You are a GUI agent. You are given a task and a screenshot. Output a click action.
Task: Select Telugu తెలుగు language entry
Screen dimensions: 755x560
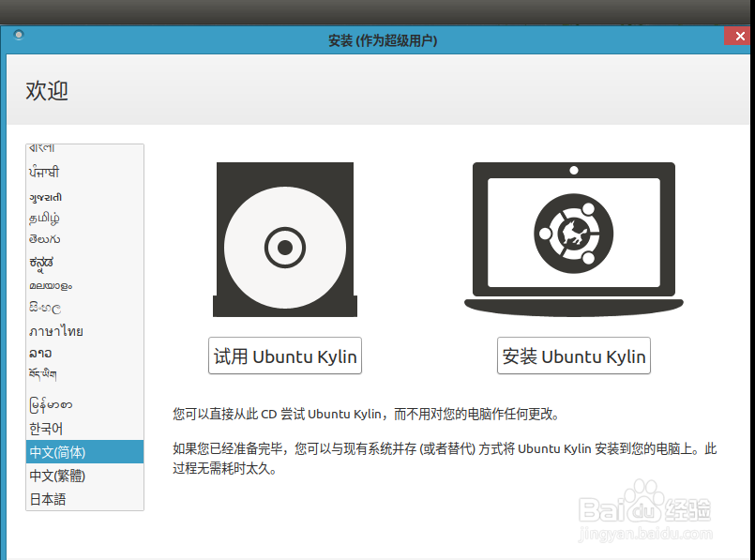(x=84, y=239)
